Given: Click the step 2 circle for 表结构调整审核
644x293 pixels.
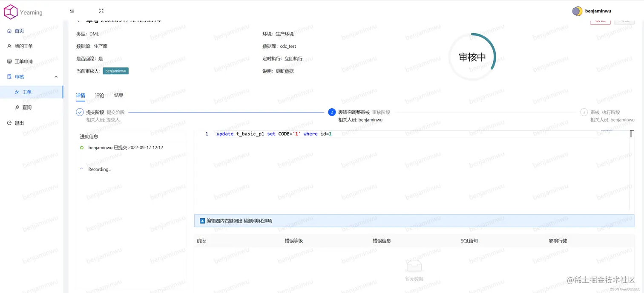Looking at the screenshot, I should tap(332, 112).
